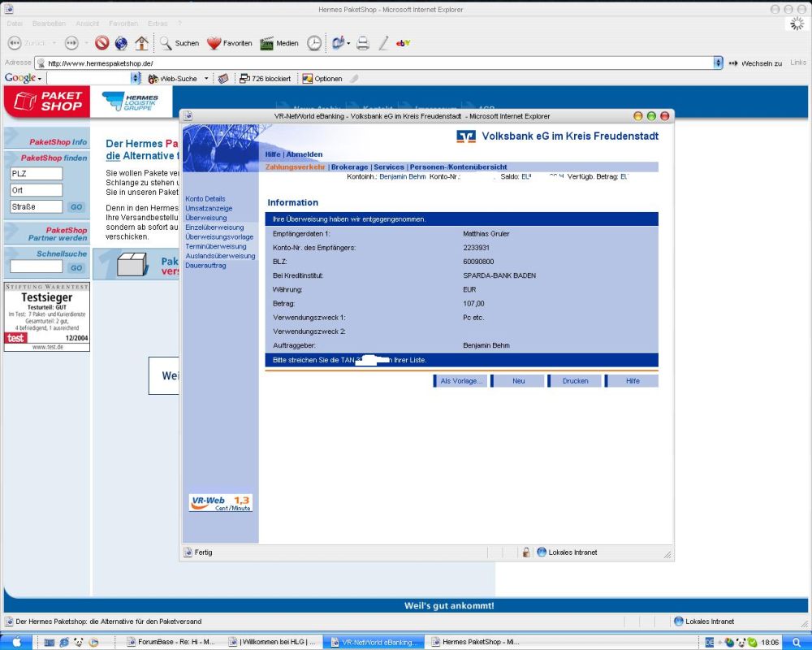Image resolution: width=812 pixels, height=650 pixels.
Task: Click the Google toolbar search field
Action: tap(89, 78)
